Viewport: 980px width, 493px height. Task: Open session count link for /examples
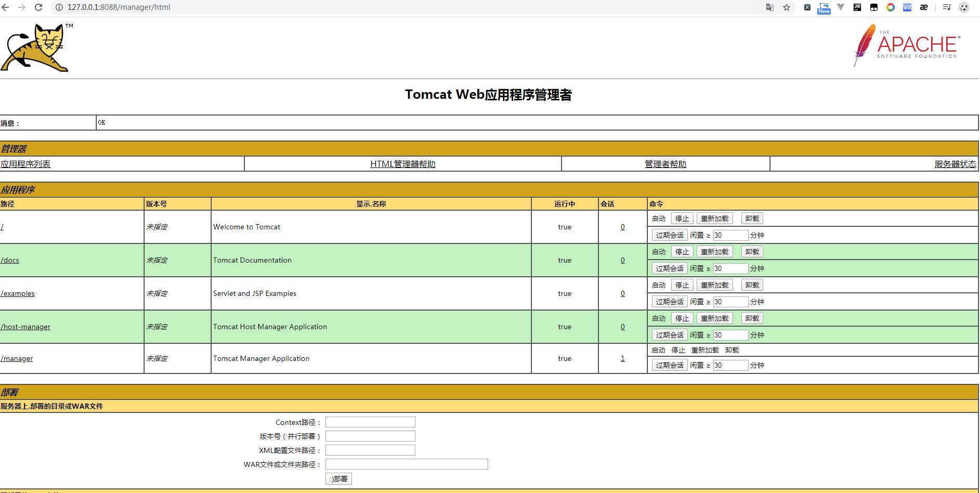(x=623, y=293)
